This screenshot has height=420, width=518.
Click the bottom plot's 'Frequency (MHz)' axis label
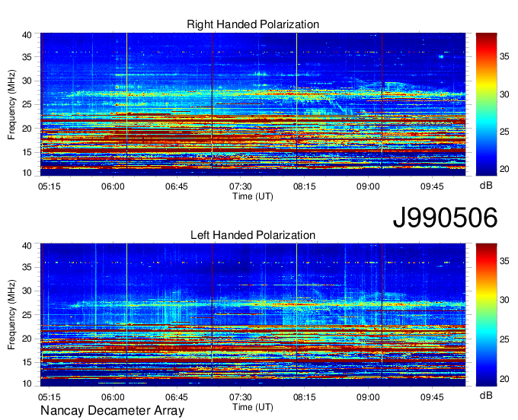pyautogui.click(x=11, y=315)
